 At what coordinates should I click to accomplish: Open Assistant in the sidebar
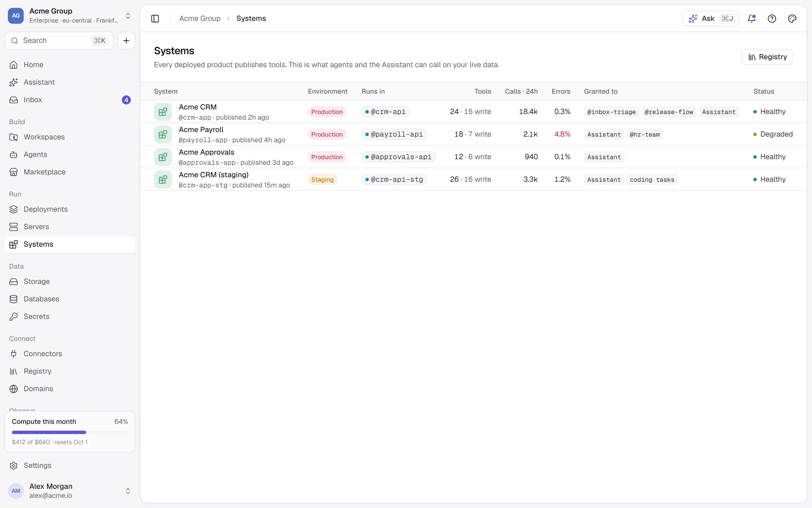70,82
